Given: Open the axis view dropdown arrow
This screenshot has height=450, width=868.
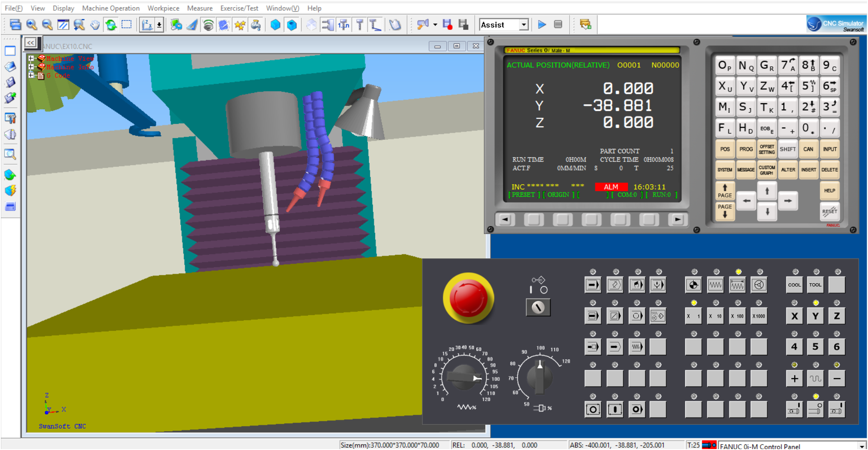Looking at the screenshot, I should coord(159,25).
